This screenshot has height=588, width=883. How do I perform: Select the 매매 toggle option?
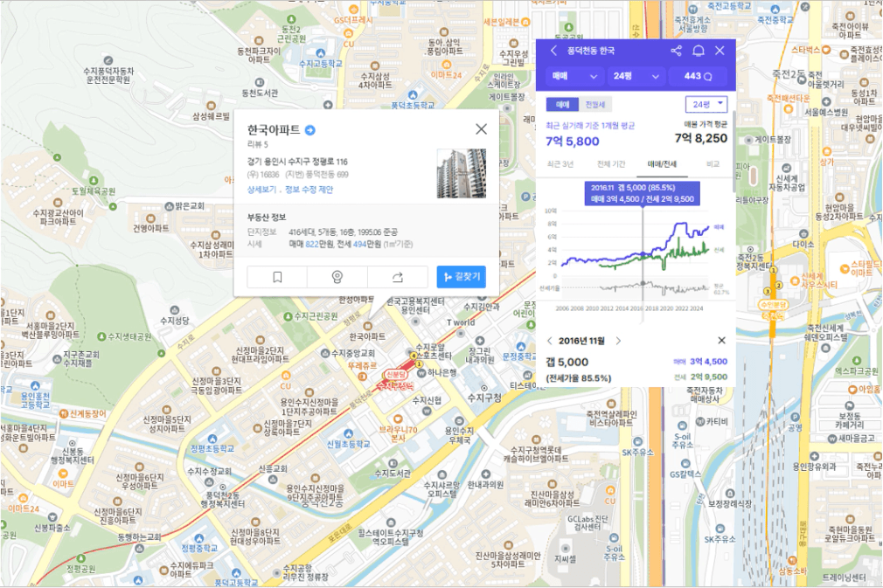click(562, 104)
